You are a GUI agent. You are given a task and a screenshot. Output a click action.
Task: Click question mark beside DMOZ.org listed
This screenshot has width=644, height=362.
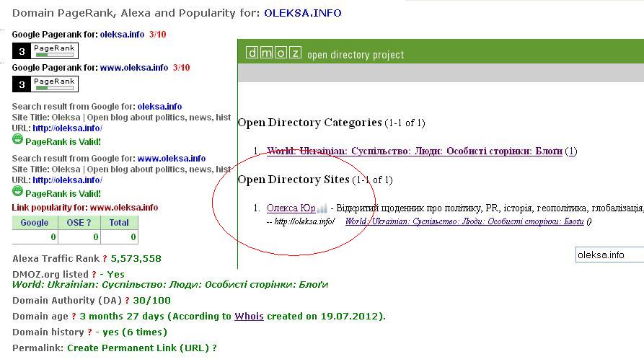click(94, 275)
